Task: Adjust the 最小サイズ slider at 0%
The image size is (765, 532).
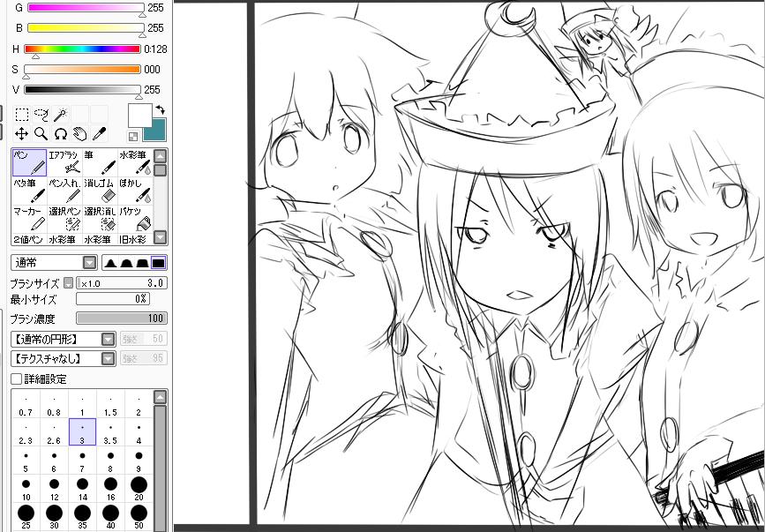Action: pyautogui.click(x=113, y=298)
